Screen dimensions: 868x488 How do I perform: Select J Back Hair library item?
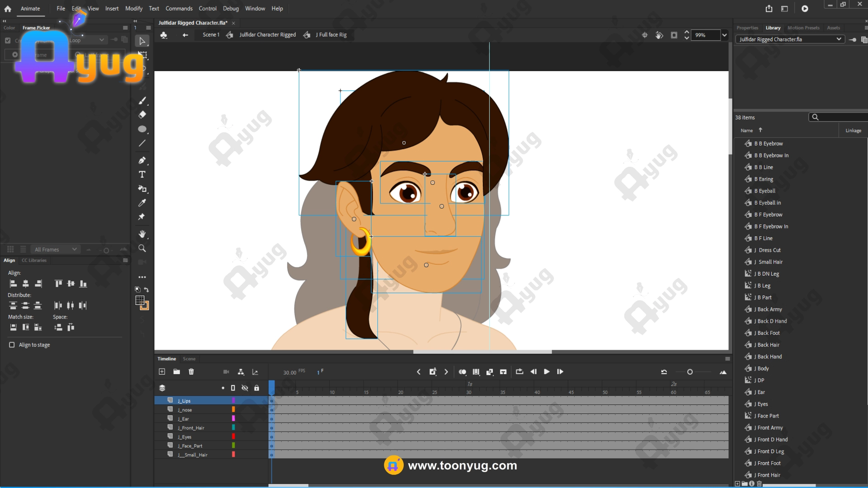tap(768, 345)
